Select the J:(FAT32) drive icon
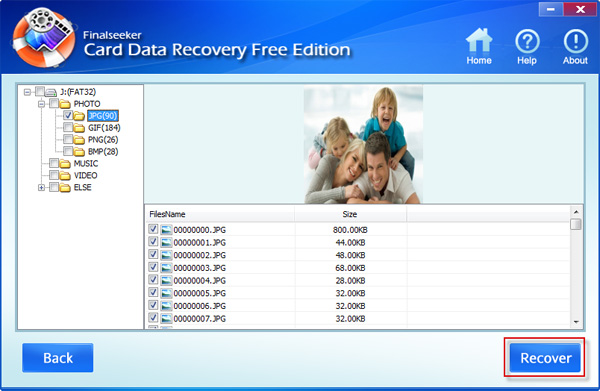Screen dimensions: 600x391 [x=51, y=92]
